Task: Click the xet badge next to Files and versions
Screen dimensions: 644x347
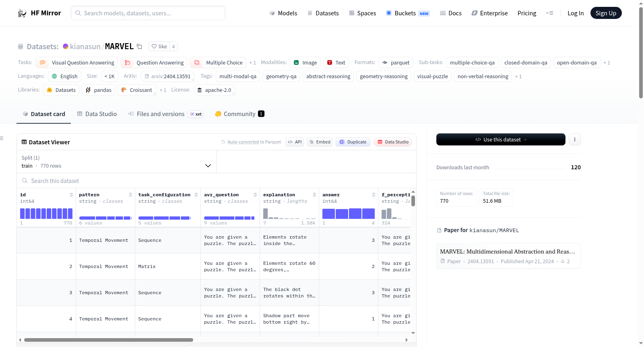Action: pos(196,114)
